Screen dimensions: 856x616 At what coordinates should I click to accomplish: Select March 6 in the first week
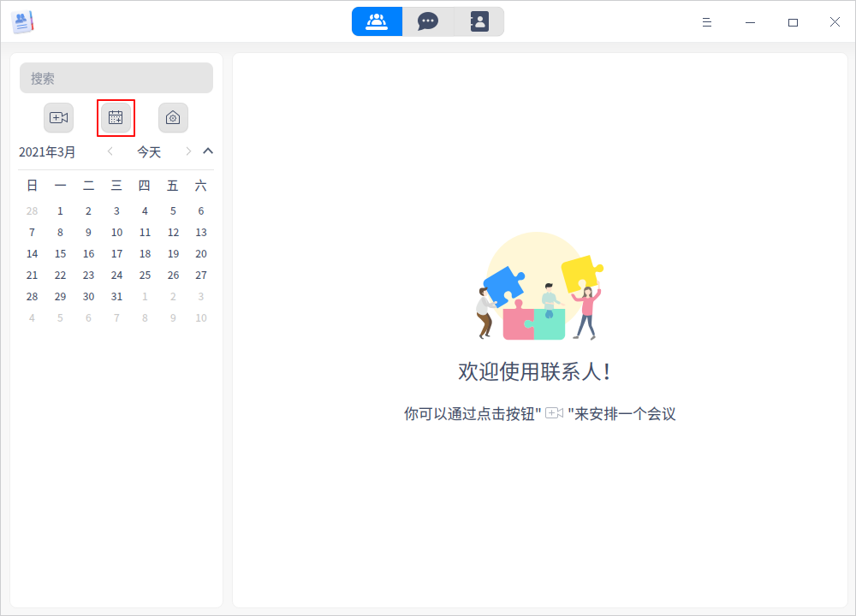(x=201, y=211)
